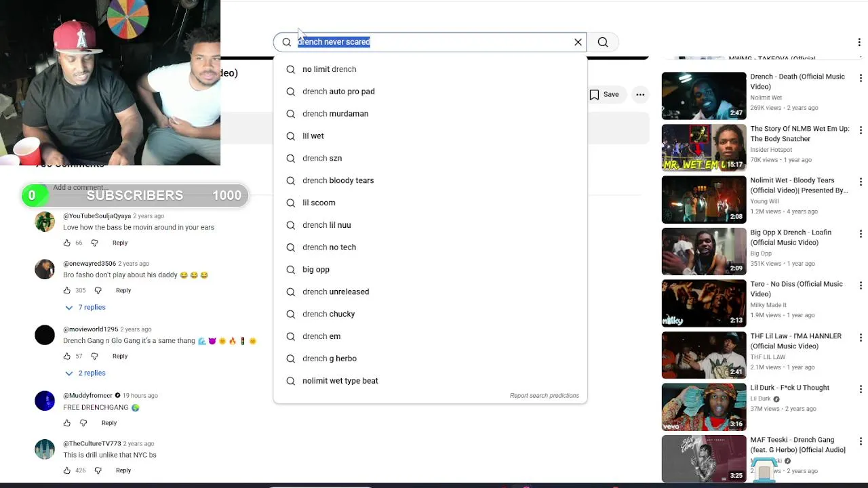
Task: Open options menu for 'Lil Durk' video
Action: pyautogui.click(x=861, y=390)
